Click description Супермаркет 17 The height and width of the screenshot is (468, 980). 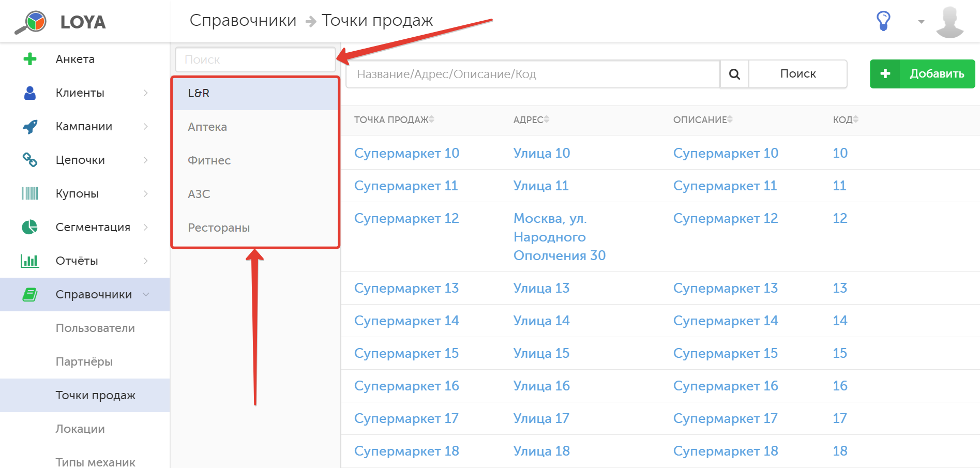pos(726,418)
